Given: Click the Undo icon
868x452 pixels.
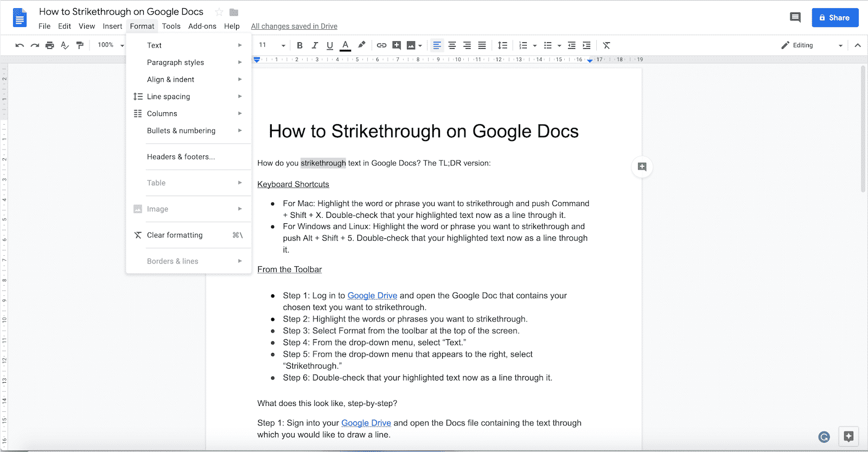Looking at the screenshot, I should click(x=20, y=46).
